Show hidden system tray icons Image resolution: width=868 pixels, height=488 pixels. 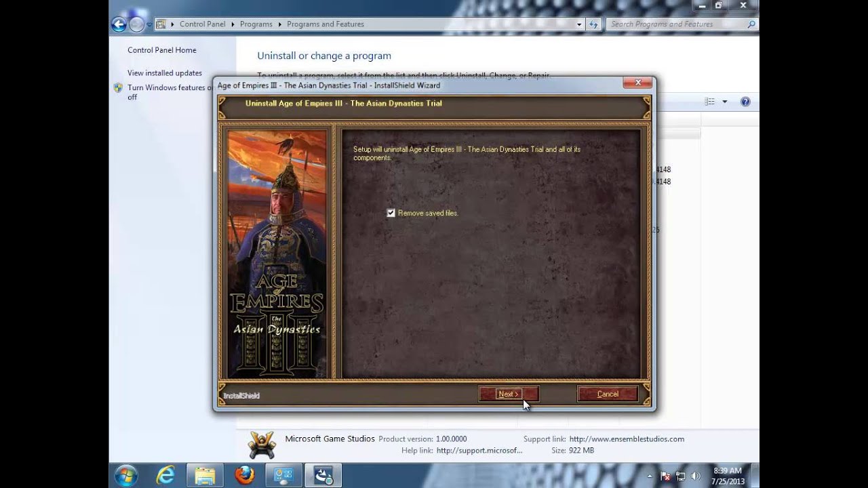650,476
